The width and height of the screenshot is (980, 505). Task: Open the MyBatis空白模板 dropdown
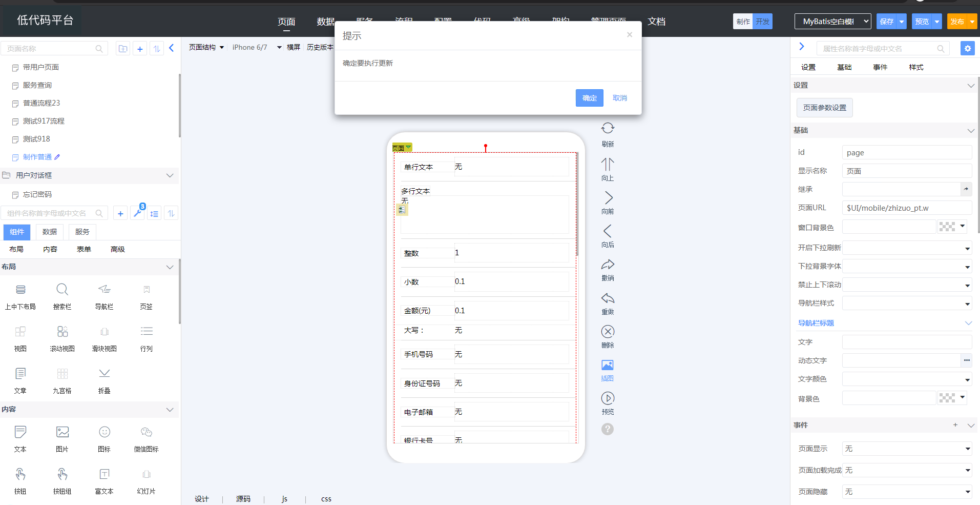[x=832, y=22]
